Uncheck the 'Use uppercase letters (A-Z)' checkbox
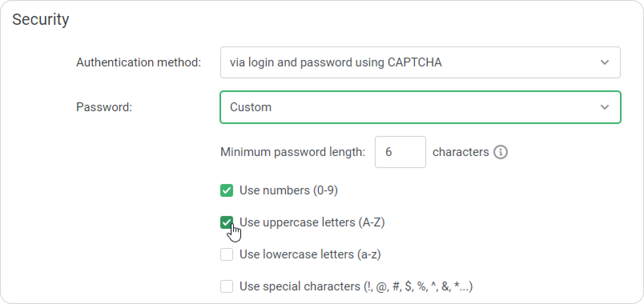 point(227,222)
